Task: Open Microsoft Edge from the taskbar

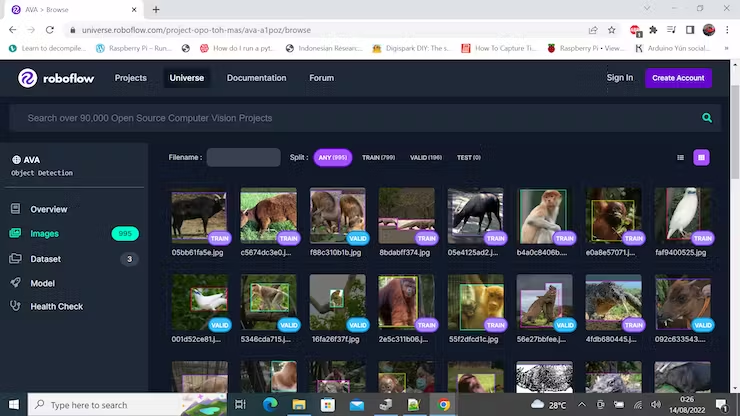Action: click(x=269, y=405)
